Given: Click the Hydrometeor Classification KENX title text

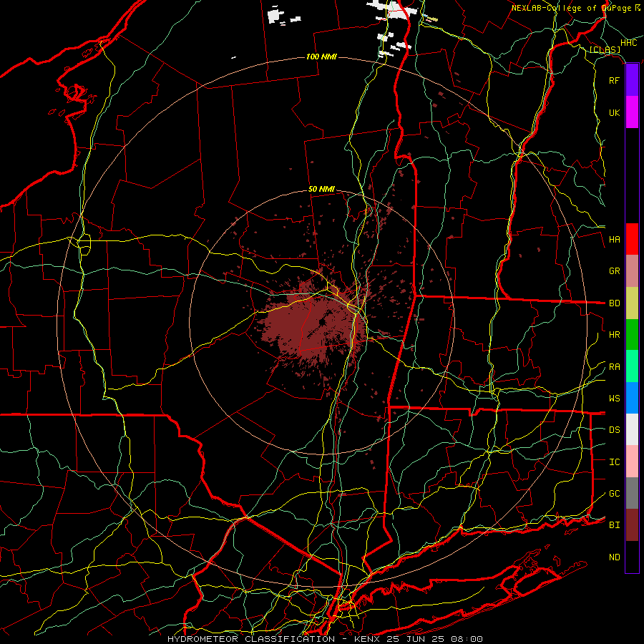Looking at the screenshot, I should (x=325, y=639).
